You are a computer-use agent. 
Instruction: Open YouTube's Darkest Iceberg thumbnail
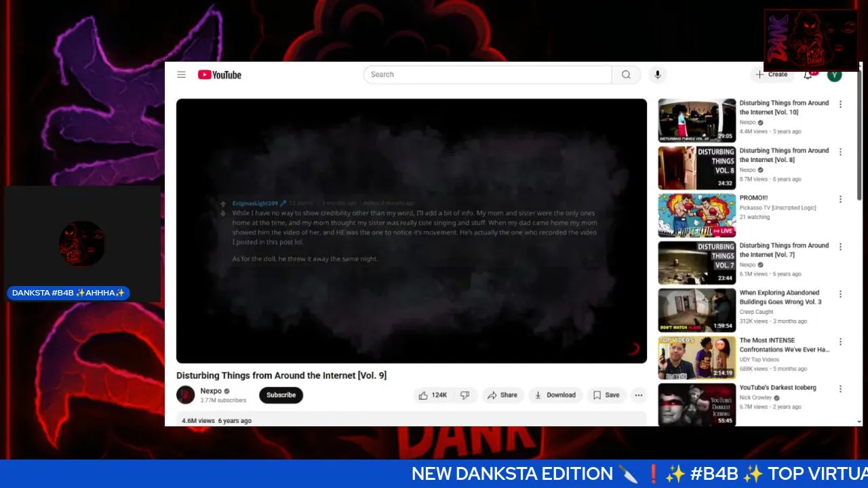click(696, 405)
